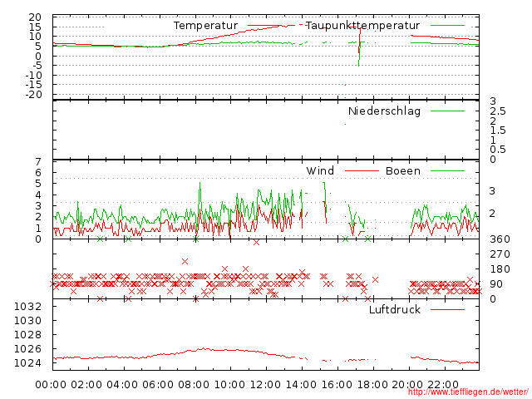The height and width of the screenshot is (399, 532).
Task: Select the Niederschlag legend label
Action: 384,111
